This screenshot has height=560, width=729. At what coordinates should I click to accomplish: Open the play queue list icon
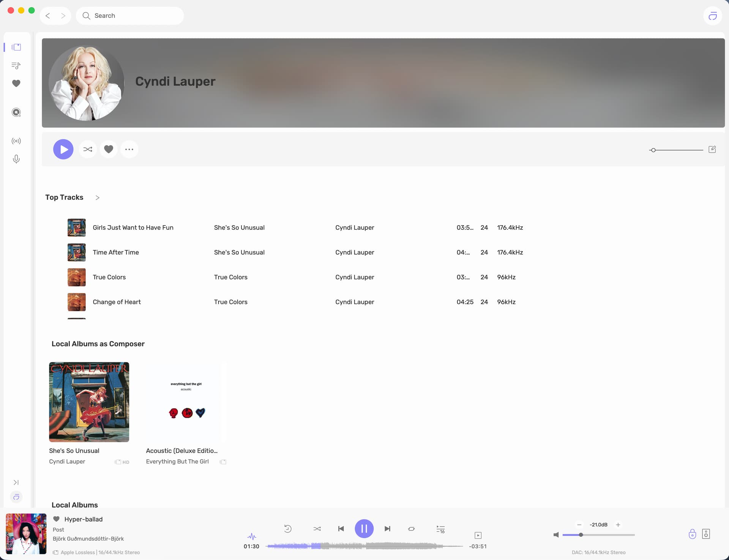pyautogui.click(x=440, y=529)
